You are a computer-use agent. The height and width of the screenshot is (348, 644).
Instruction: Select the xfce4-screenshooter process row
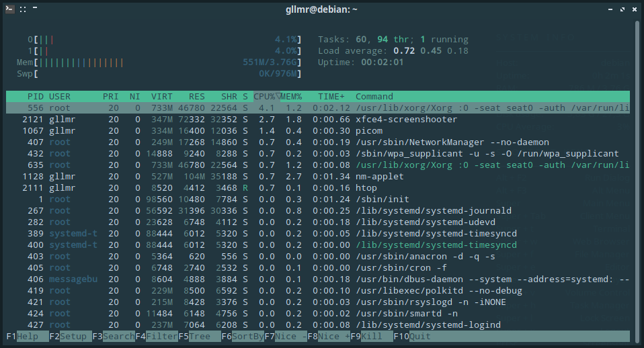[x=318, y=120]
